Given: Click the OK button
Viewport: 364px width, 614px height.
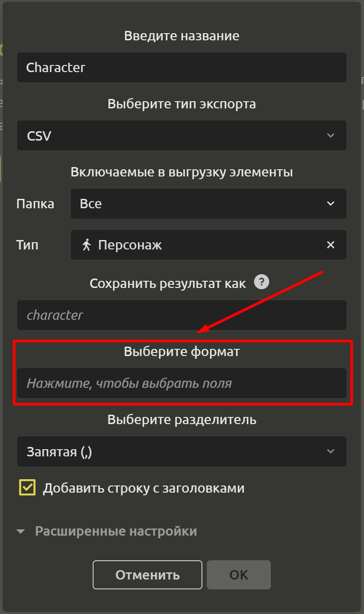Looking at the screenshot, I should pos(239,575).
